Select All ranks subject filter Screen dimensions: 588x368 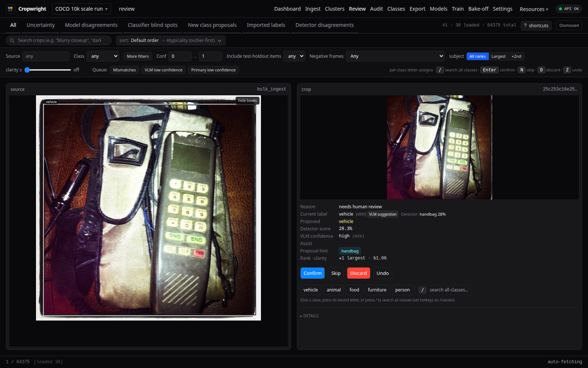[477, 56]
